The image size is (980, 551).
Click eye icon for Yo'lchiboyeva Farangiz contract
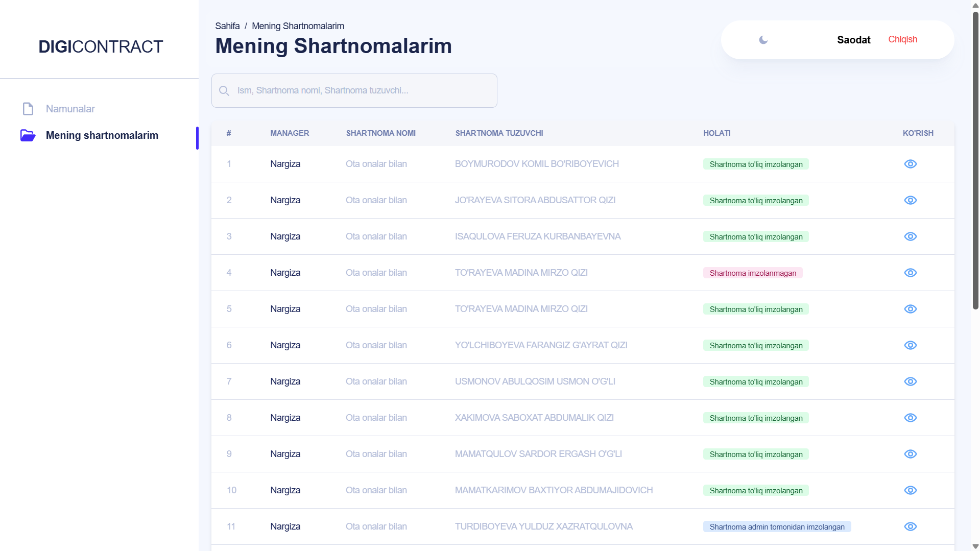[x=910, y=345]
